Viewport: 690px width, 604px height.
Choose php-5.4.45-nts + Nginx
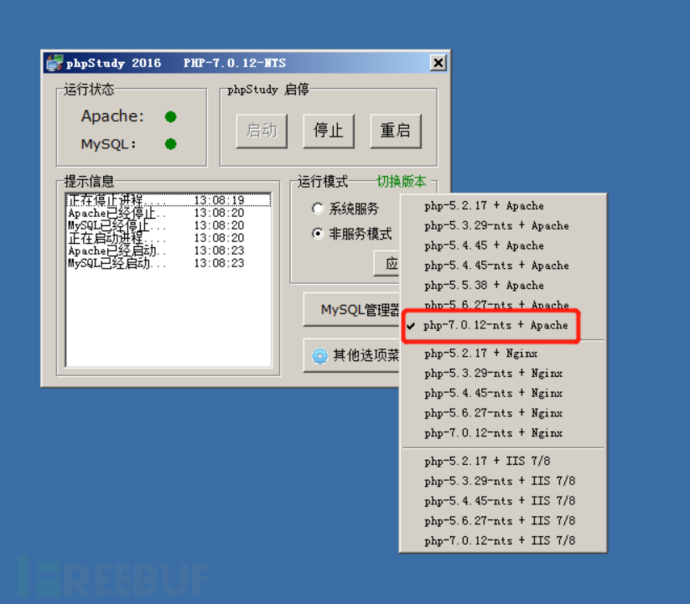coord(503,393)
